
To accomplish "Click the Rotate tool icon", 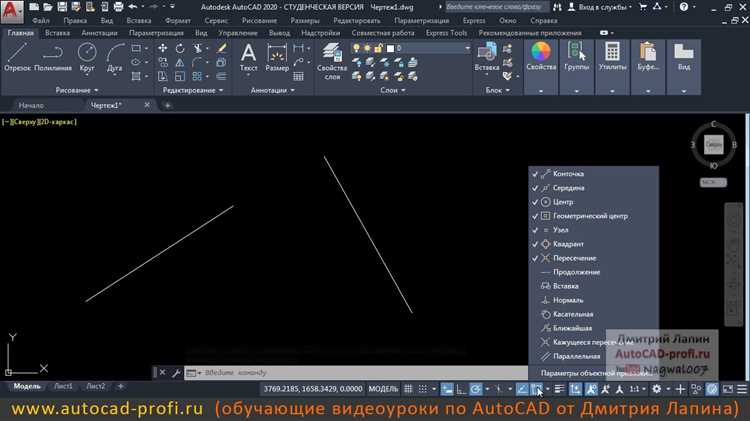I will tap(180, 48).
